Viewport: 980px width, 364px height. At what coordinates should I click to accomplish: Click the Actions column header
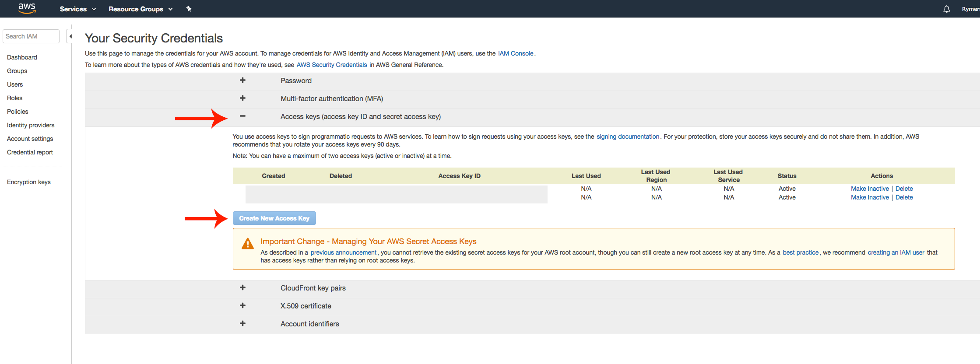(x=882, y=176)
